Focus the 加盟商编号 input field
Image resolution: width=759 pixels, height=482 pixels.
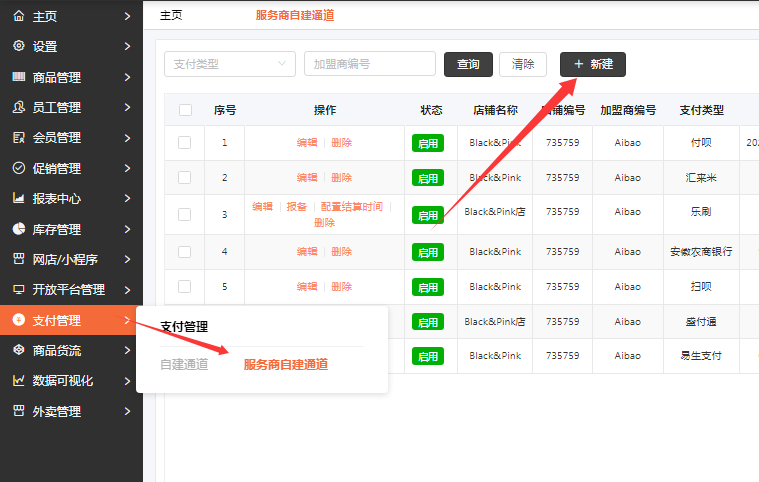coord(369,64)
